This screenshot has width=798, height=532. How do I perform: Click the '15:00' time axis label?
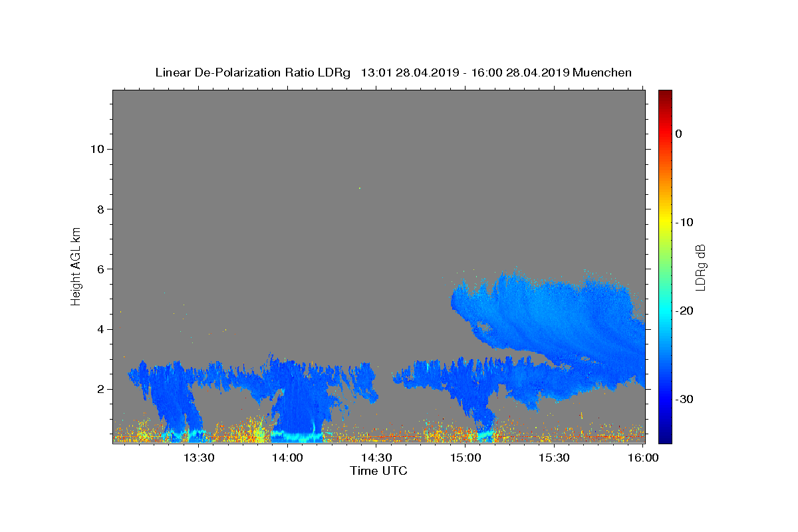pyautogui.click(x=465, y=458)
